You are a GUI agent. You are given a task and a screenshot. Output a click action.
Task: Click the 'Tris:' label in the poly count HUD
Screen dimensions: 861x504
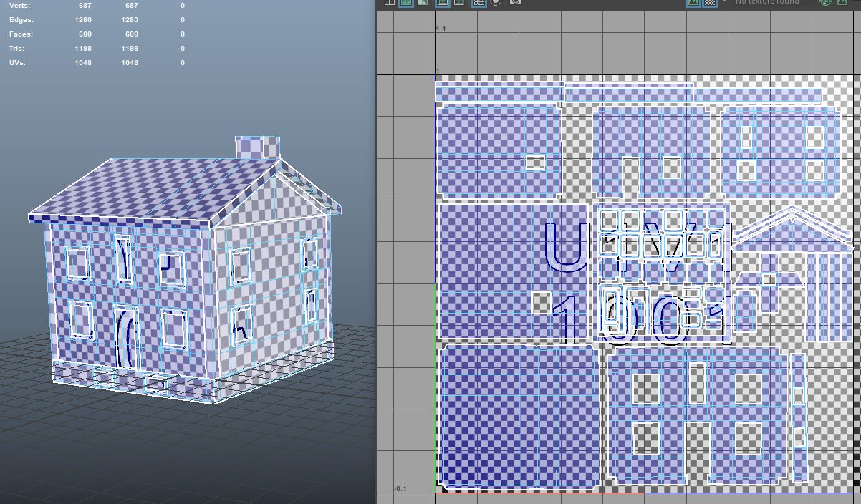point(16,48)
